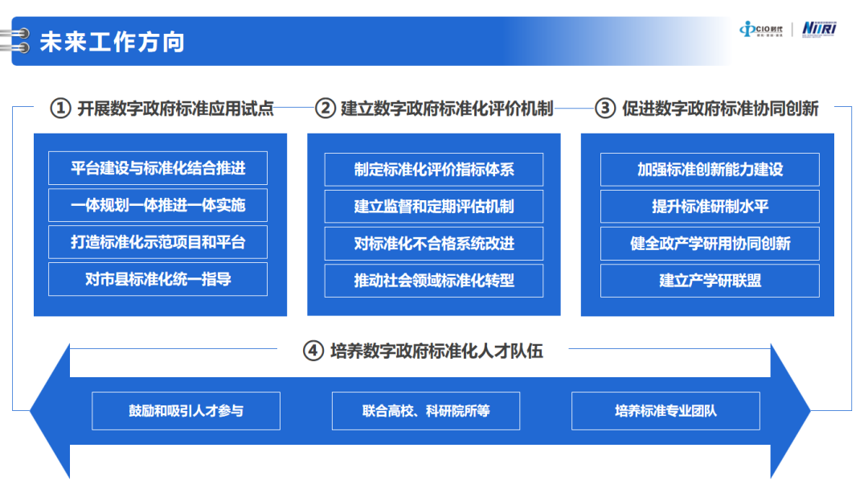
Task: Select the 提升标准研制水平 box
Action: [x=710, y=207]
